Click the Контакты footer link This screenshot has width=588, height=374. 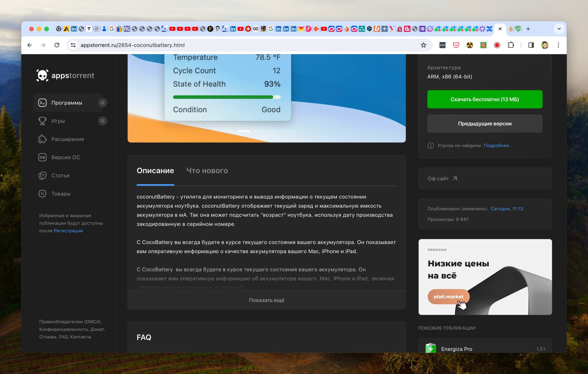(x=81, y=337)
